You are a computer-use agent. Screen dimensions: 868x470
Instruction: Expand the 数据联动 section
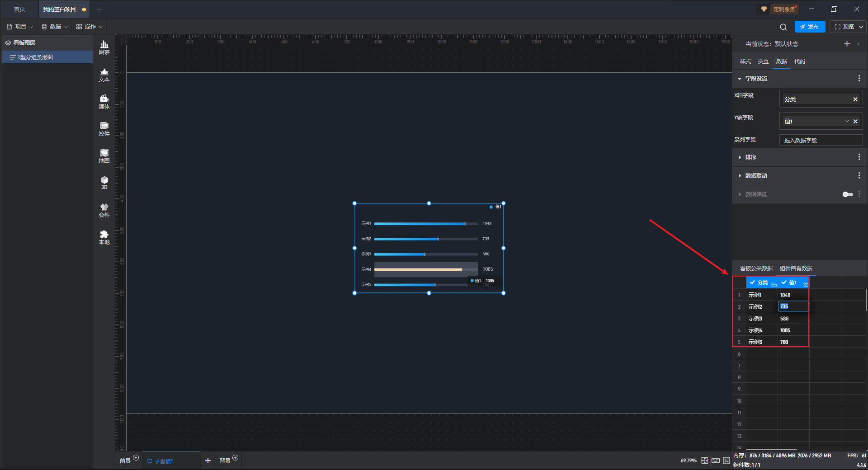pos(740,176)
